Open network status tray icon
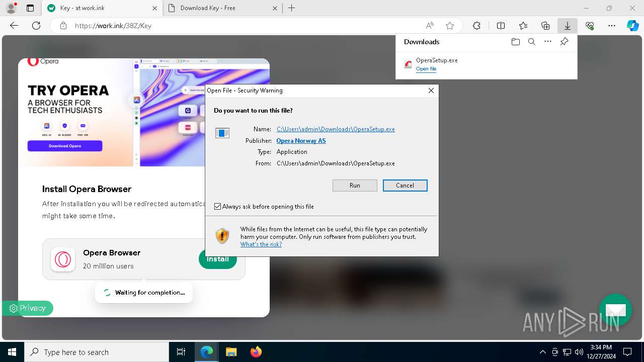This screenshot has width=644, height=362. [x=567, y=352]
